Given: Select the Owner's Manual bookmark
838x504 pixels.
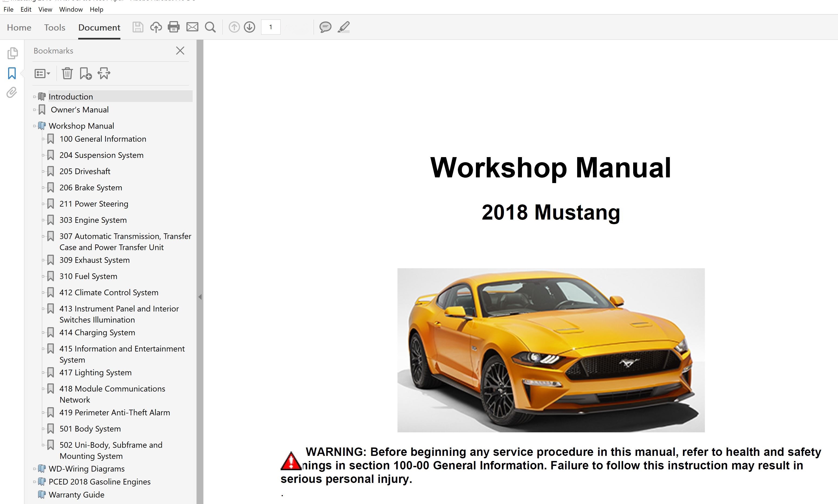Looking at the screenshot, I should [80, 109].
